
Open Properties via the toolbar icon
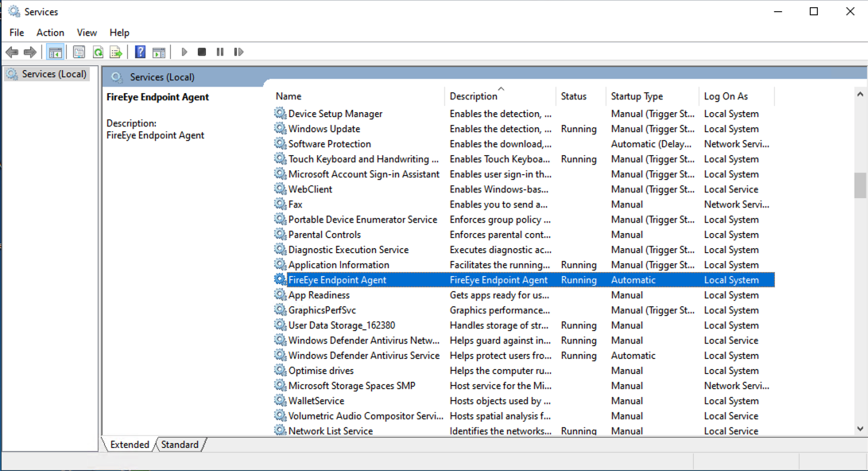tap(79, 53)
